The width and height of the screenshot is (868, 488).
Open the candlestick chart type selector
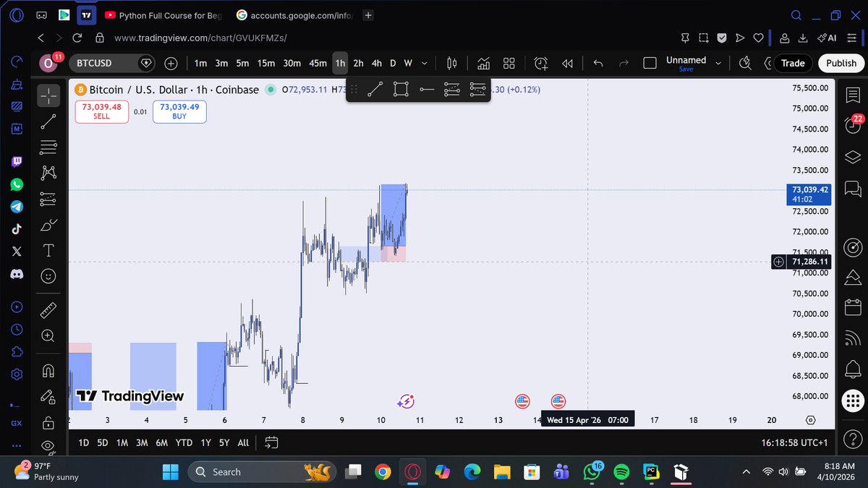[452, 64]
